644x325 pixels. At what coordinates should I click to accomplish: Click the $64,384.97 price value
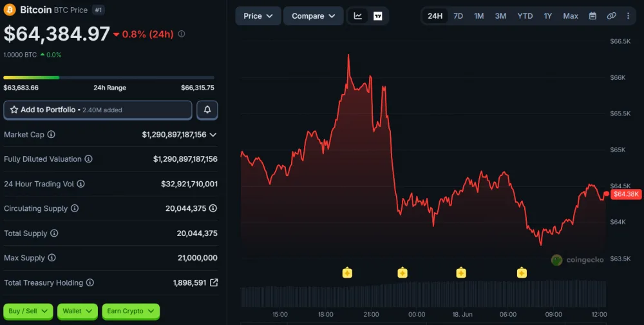click(57, 34)
